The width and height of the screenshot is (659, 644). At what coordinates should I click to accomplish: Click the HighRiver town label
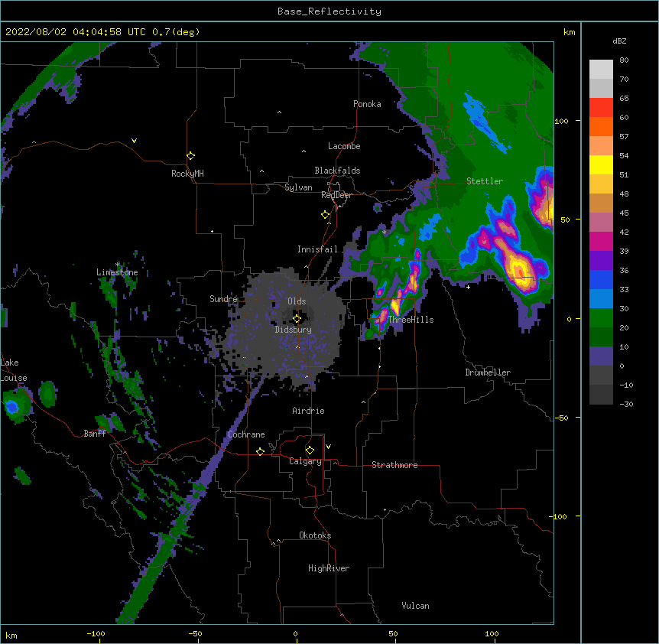point(329,568)
